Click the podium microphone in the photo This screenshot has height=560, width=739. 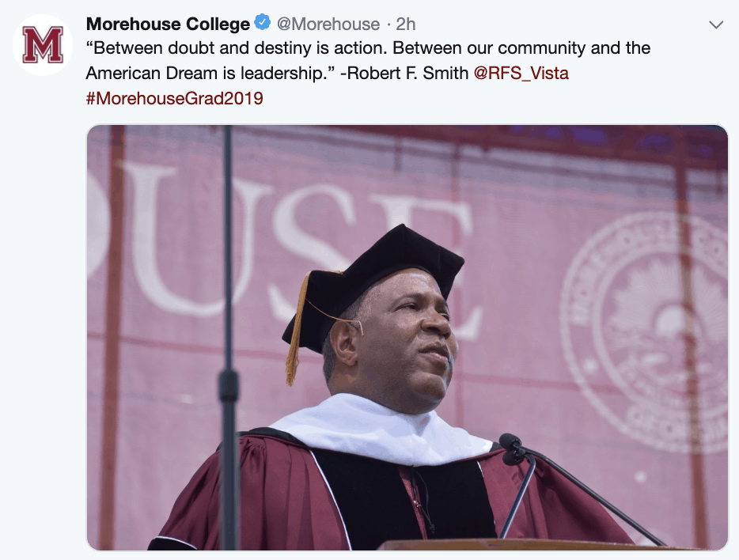(513, 448)
